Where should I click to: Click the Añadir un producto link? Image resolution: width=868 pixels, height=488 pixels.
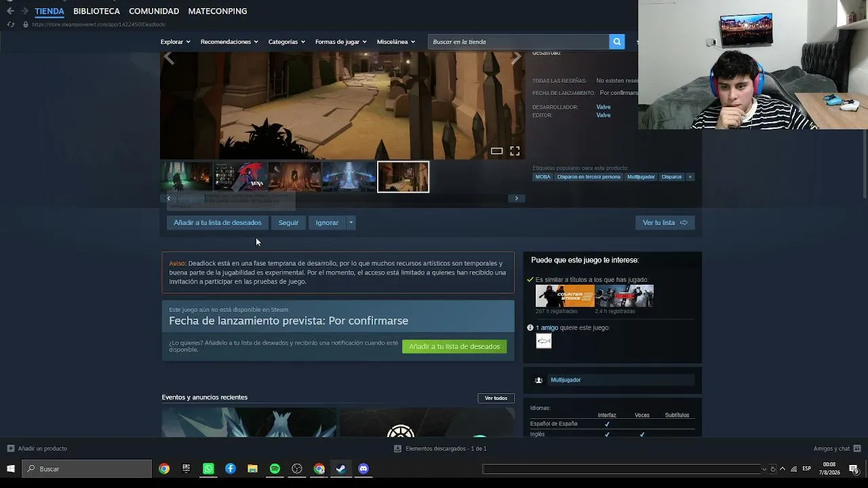pos(42,449)
